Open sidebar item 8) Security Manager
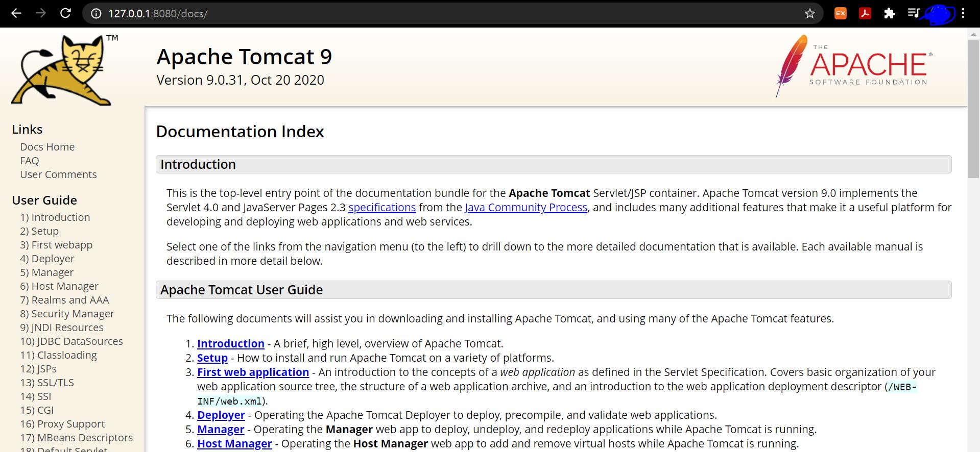 (x=67, y=314)
